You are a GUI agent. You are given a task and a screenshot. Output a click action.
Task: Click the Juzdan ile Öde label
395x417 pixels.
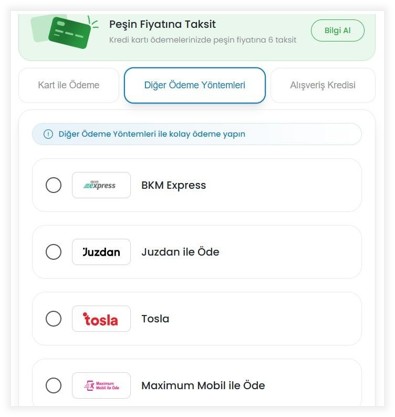tap(180, 252)
